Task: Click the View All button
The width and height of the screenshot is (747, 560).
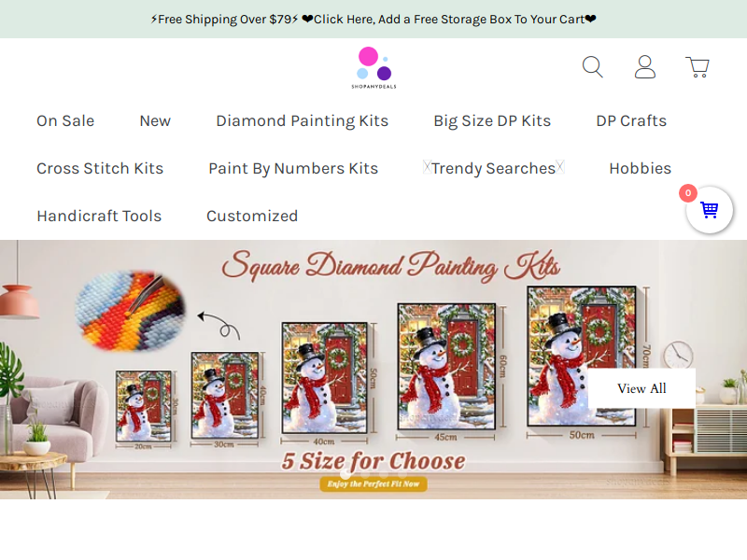Action: click(641, 388)
